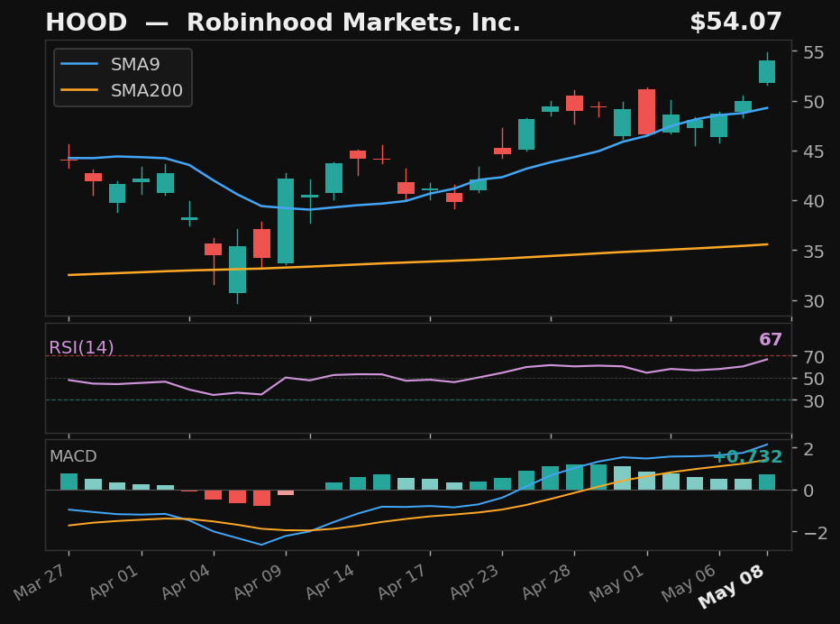Select the RSI(14) panel label
Screen dimensions: 840x624
point(81,348)
